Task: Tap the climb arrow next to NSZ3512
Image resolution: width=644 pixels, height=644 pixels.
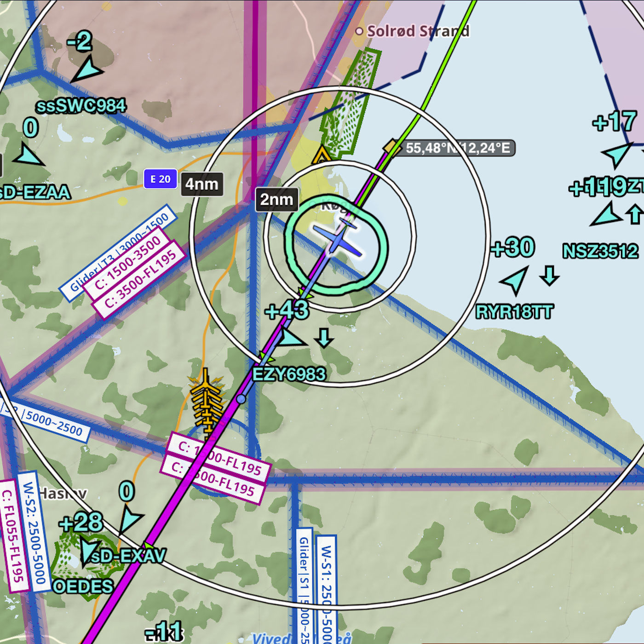Action: pyautogui.click(x=635, y=214)
